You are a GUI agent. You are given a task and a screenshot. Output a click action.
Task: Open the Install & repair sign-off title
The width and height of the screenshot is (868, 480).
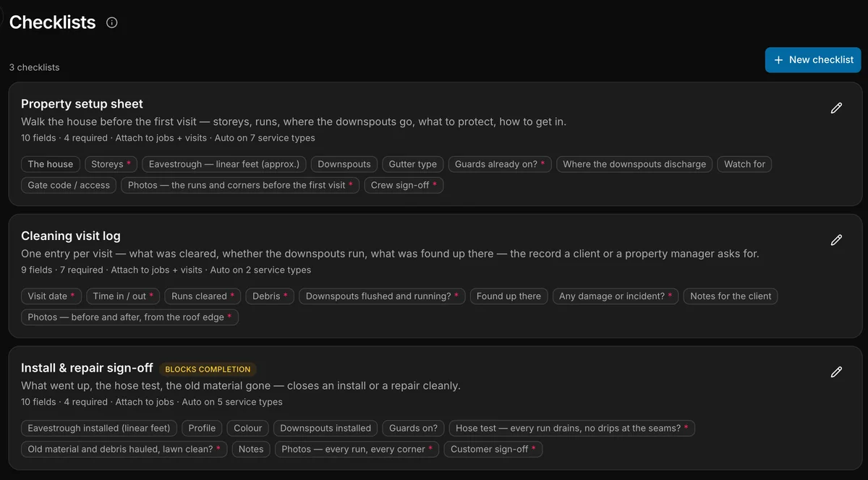[87, 368]
